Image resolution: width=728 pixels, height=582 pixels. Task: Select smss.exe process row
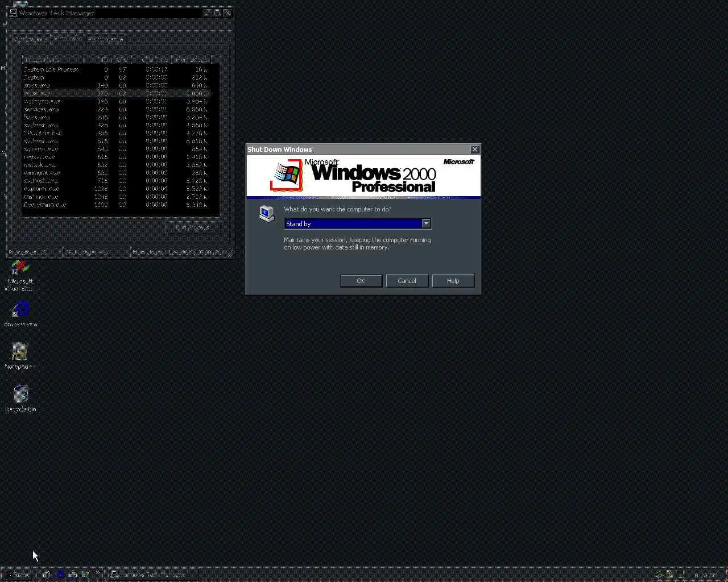coord(117,85)
